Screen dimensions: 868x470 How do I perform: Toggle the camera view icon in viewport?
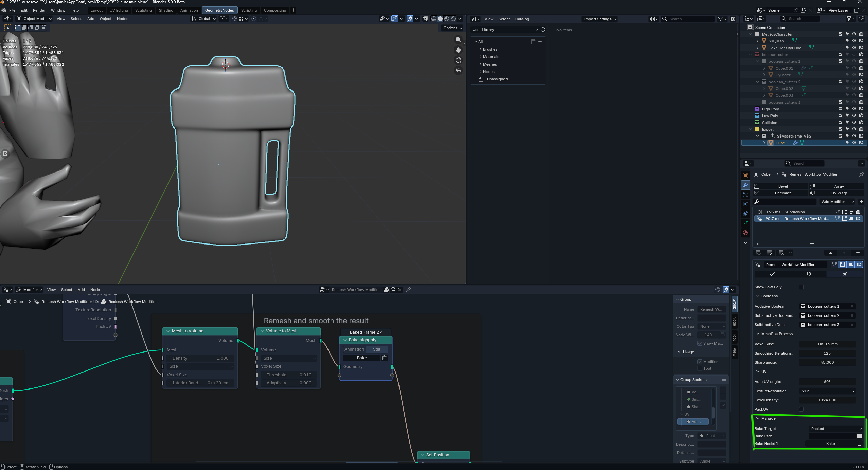(458, 60)
